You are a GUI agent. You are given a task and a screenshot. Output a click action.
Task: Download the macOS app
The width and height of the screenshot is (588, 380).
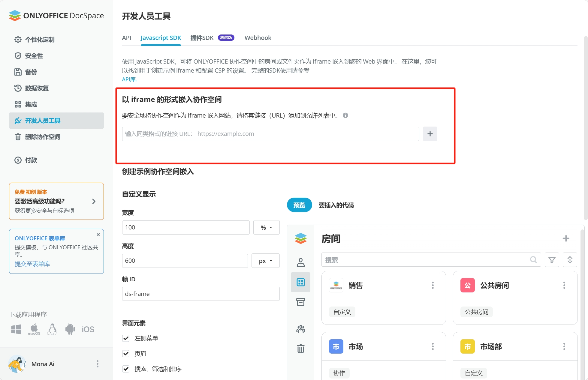(34, 329)
